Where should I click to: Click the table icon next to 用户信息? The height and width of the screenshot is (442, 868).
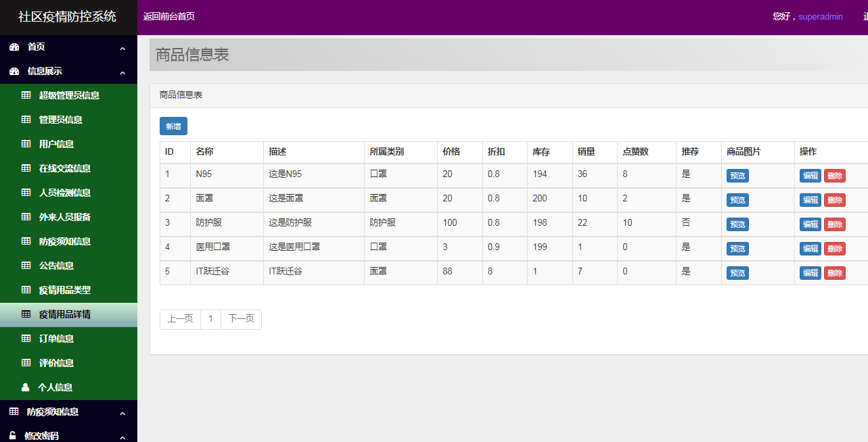[26, 144]
